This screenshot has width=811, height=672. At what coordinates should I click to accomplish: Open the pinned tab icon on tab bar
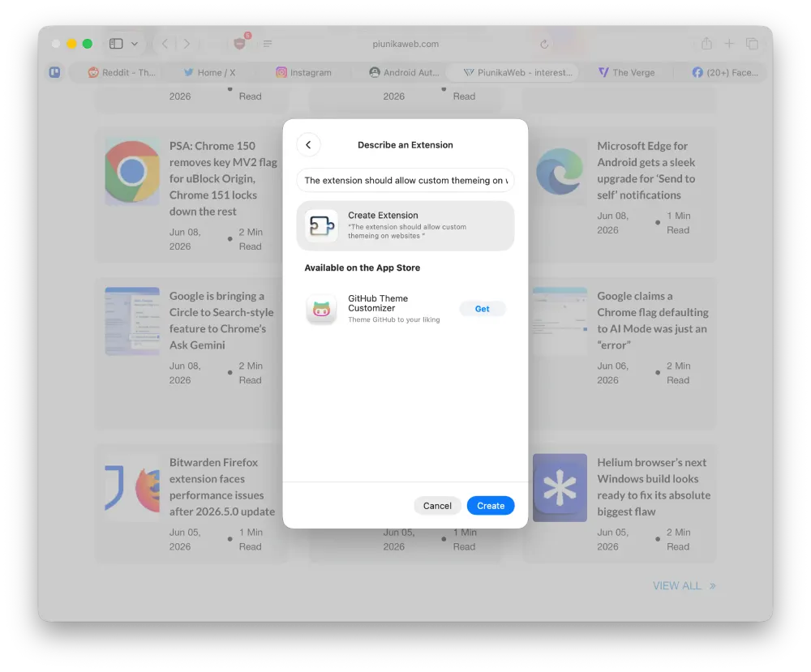click(x=55, y=72)
